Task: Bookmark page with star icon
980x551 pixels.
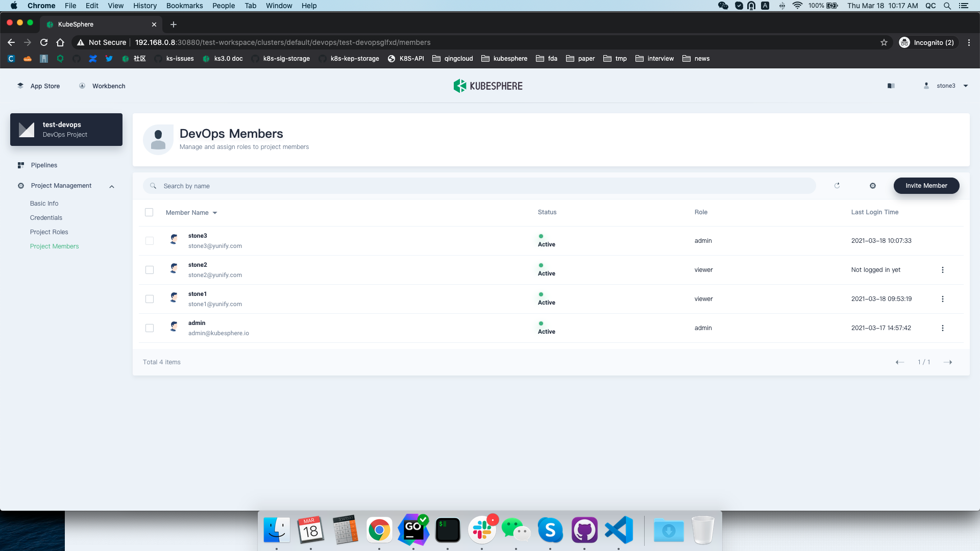Action: point(884,42)
